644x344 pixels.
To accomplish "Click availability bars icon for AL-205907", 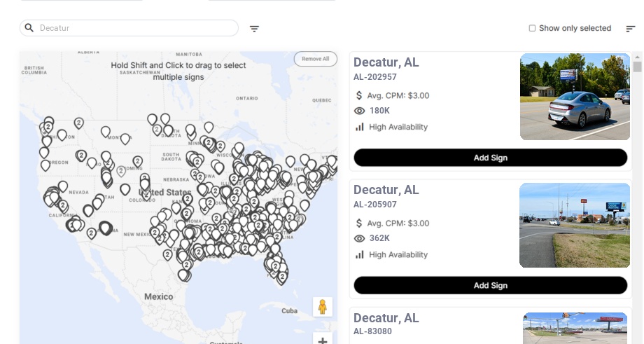I will coord(360,254).
